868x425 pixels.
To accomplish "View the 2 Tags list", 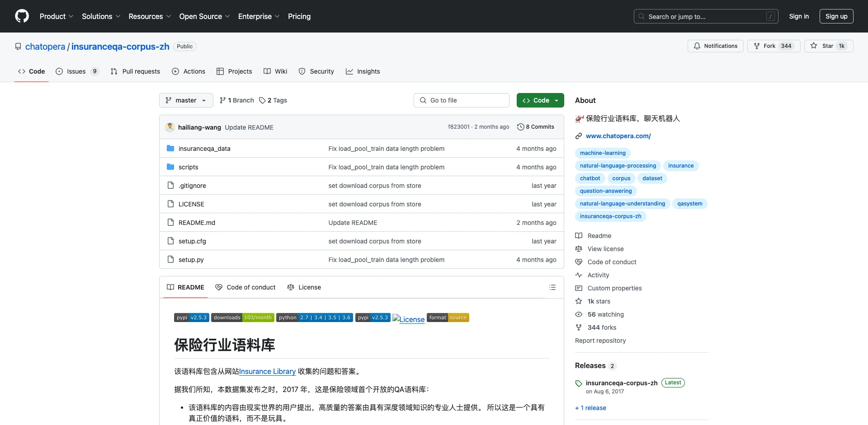I will click(273, 100).
